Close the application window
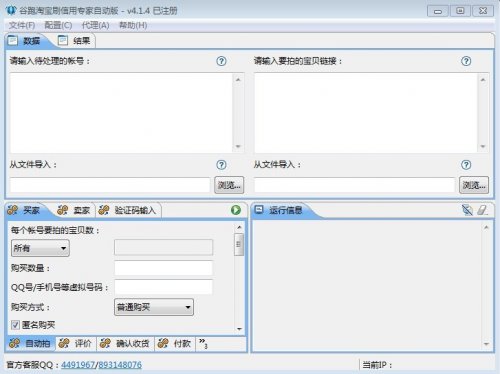 (x=483, y=11)
